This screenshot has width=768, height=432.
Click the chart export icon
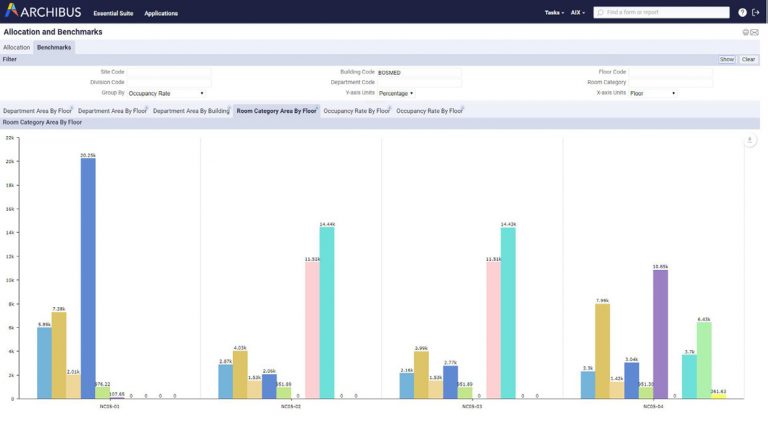[750, 140]
